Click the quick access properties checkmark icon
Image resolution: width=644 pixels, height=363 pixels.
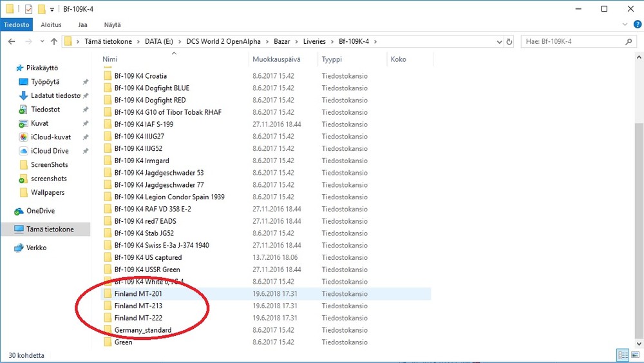(x=28, y=8)
